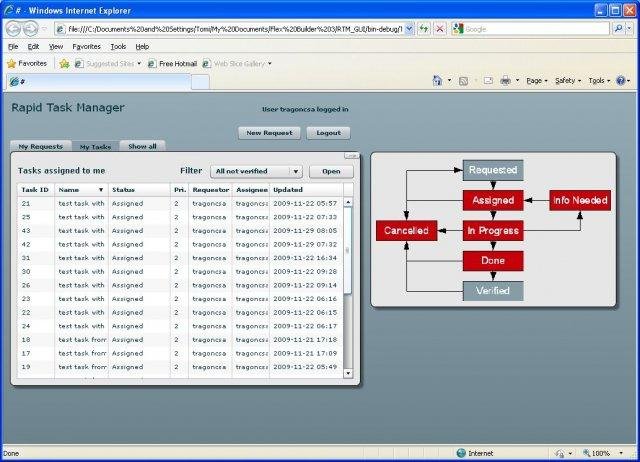Switch to the My Requests tab

pyautogui.click(x=41, y=146)
